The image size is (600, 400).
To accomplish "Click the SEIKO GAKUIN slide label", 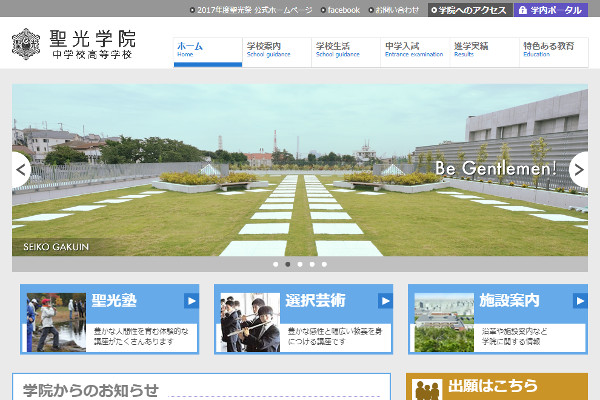I will [x=56, y=247].
